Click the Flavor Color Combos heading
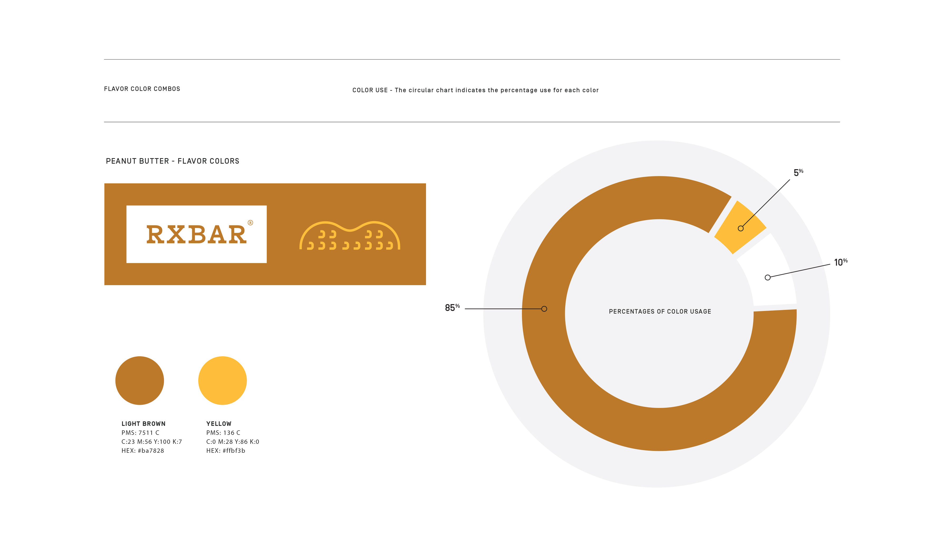Image resolution: width=949 pixels, height=560 pixels. [142, 89]
